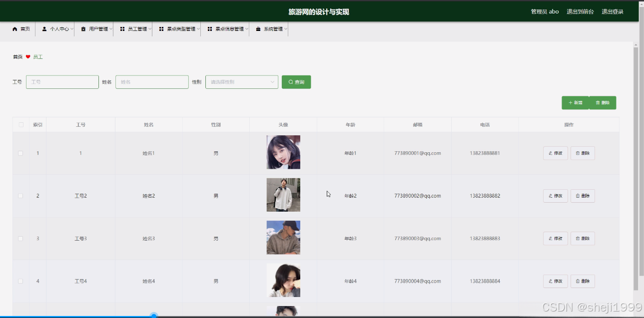Open avatar photo of 姓名2
This screenshot has height=318, width=644.
[283, 195]
